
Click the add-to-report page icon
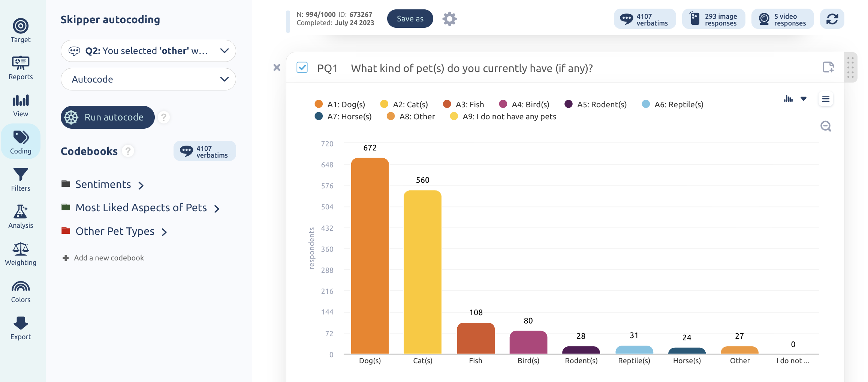click(x=828, y=67)
